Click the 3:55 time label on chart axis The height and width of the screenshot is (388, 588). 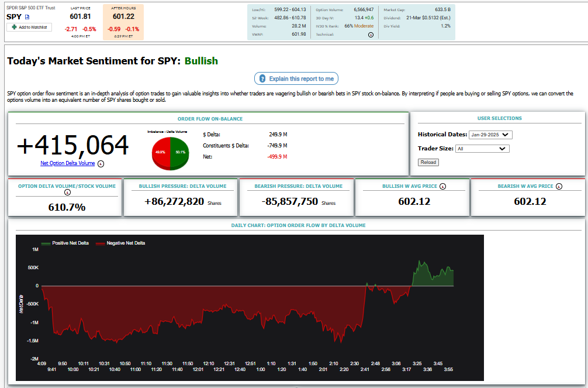click(x=448, y=370)
